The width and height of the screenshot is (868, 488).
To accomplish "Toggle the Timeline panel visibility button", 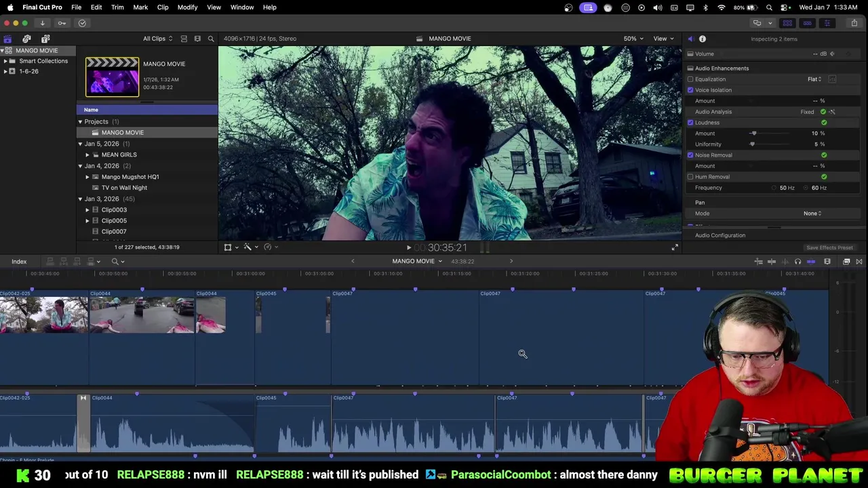I will pyautogui.click(x=807, y=23).
